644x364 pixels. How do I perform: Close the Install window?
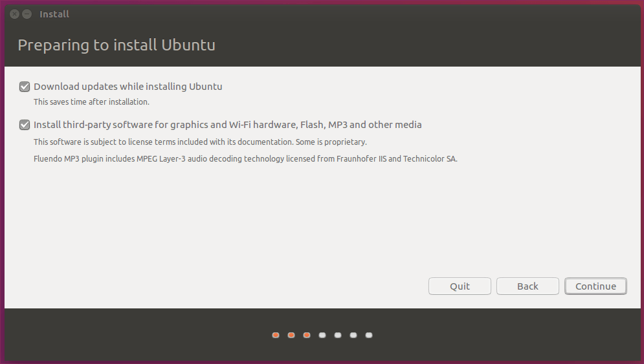14,14
